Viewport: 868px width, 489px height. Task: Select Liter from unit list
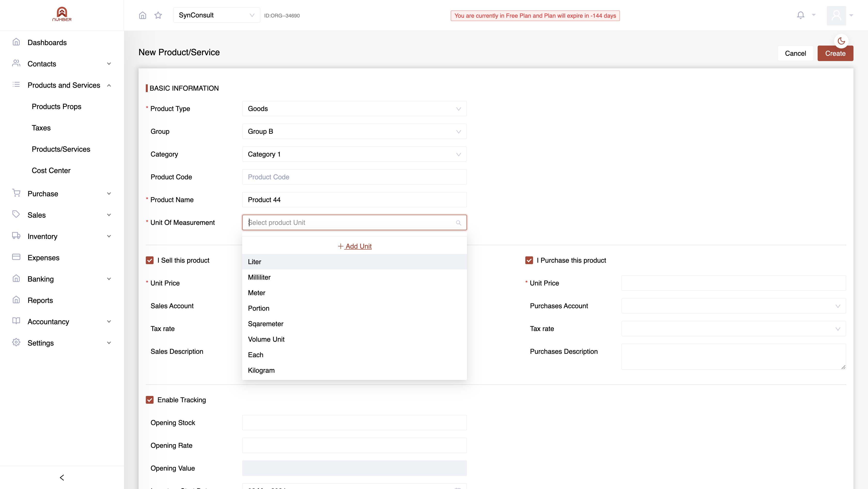click(x=355, y=262)
